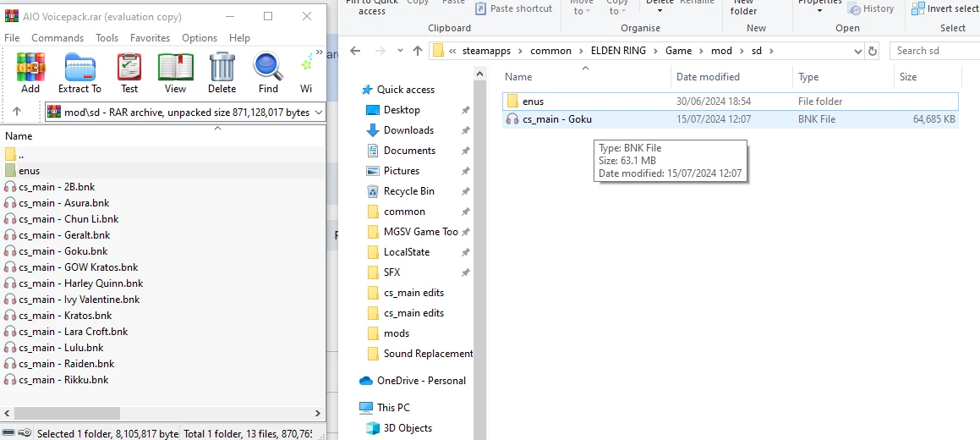Screen dimensions: 980x440
Task: Open This PC in Explorer sidebar
Action: [x=385, y=408]
